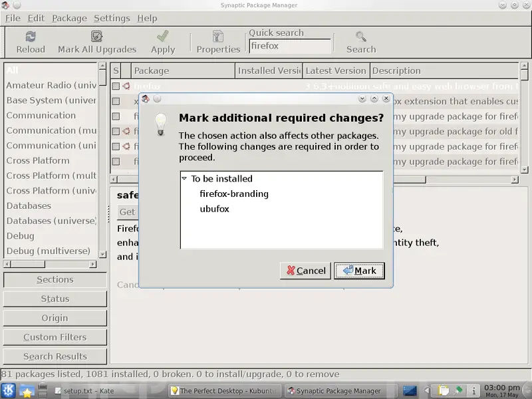This screenshot has width=532, height=399.
Task: Select the 'All' category
Action: point(51,70)
